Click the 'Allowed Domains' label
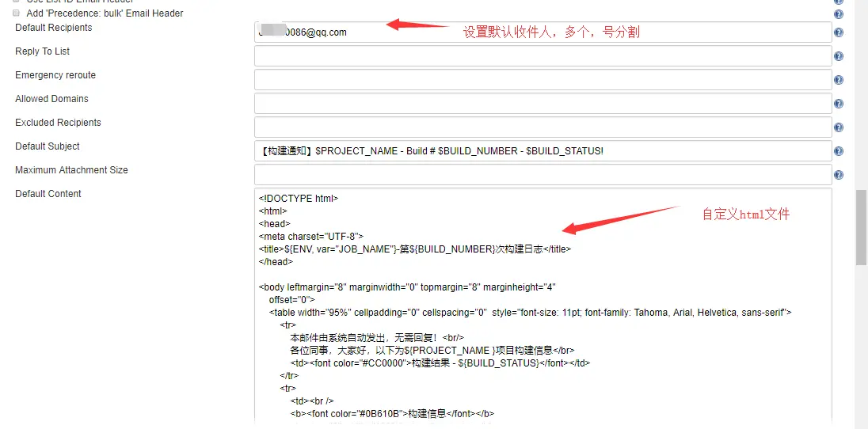The height and width of the screenshot is (429, 868). click(51, 99)
